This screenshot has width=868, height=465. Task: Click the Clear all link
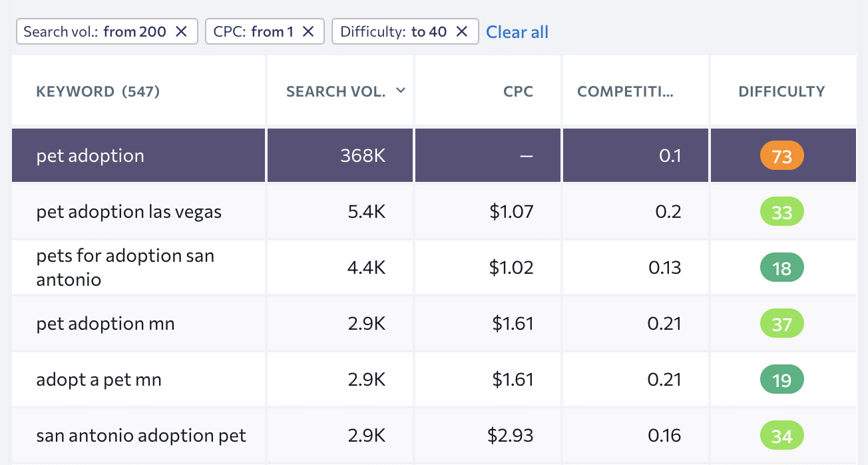click(517, 32)
